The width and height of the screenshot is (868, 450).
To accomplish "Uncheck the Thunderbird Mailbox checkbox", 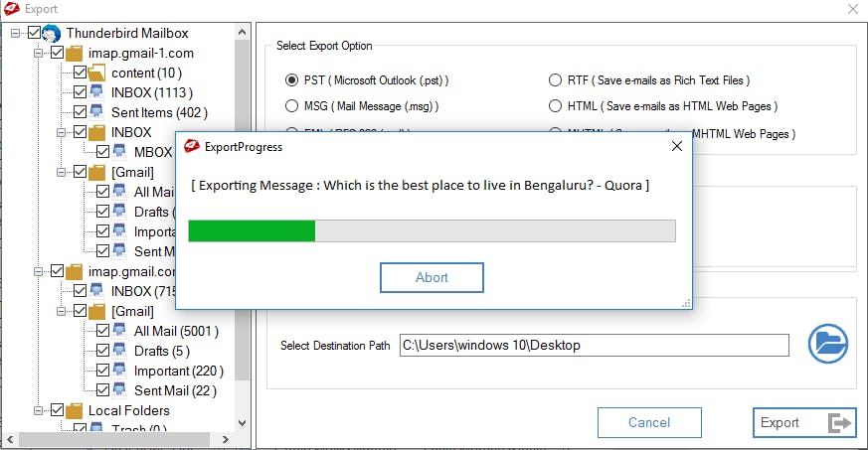I will (x=35, y=33).
